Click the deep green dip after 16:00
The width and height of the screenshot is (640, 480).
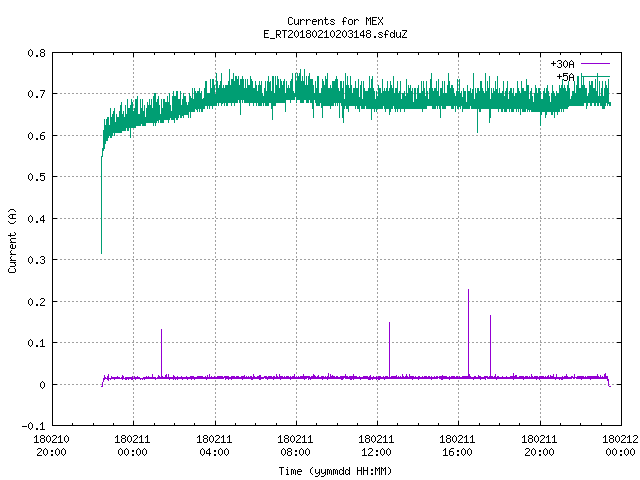click(477, 121)
